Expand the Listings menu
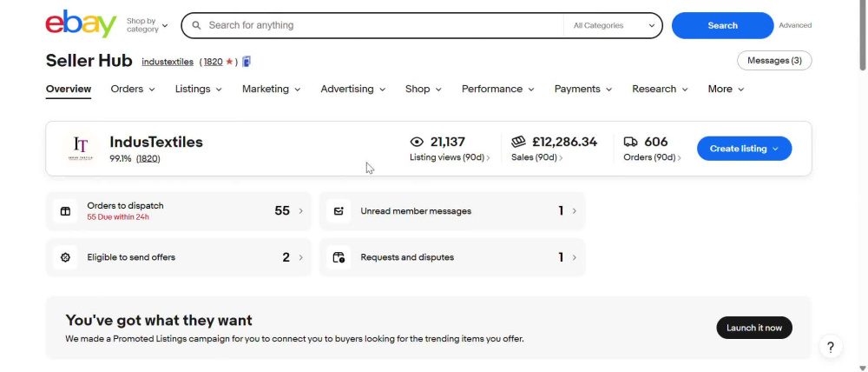 point(198,90)
